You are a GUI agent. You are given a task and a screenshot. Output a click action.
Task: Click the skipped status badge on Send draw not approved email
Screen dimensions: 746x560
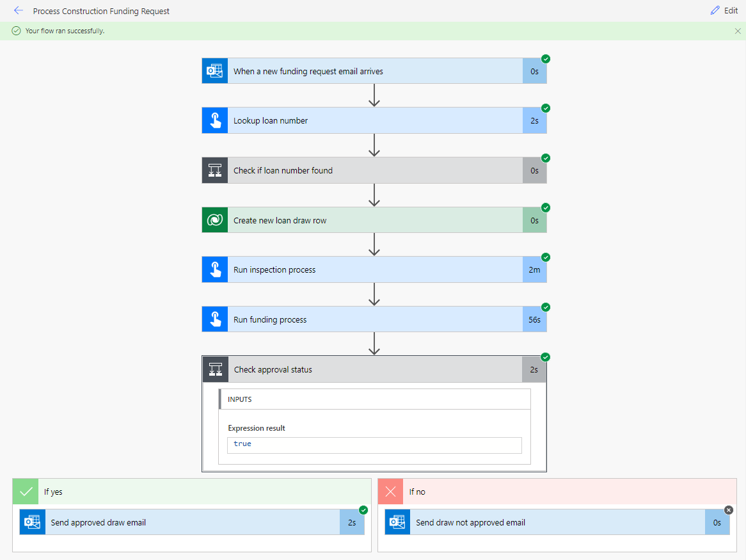click(x=728, y=510)
